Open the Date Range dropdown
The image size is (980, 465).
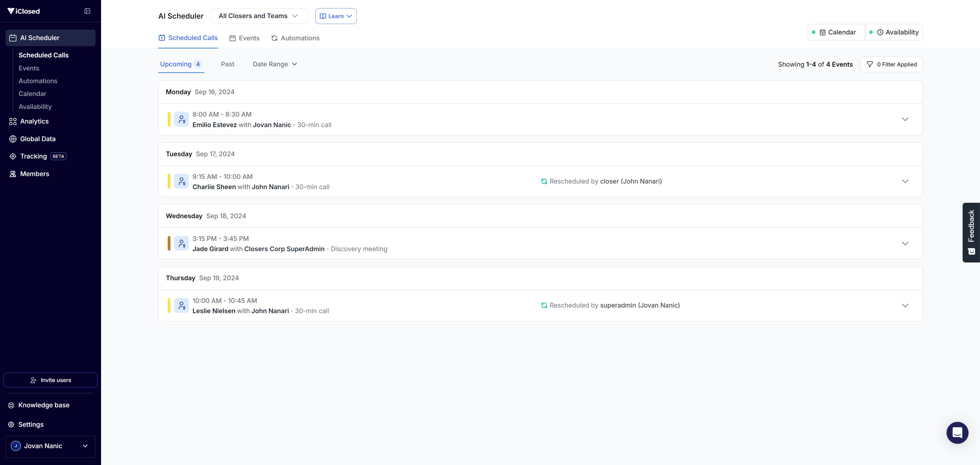click(x=275, y=64)
